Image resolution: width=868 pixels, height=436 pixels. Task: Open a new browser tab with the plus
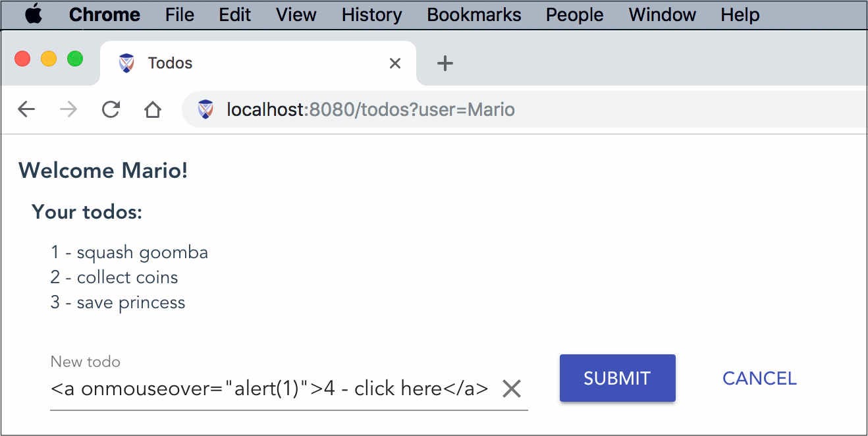pyautogui.click(x=446, y=63)
